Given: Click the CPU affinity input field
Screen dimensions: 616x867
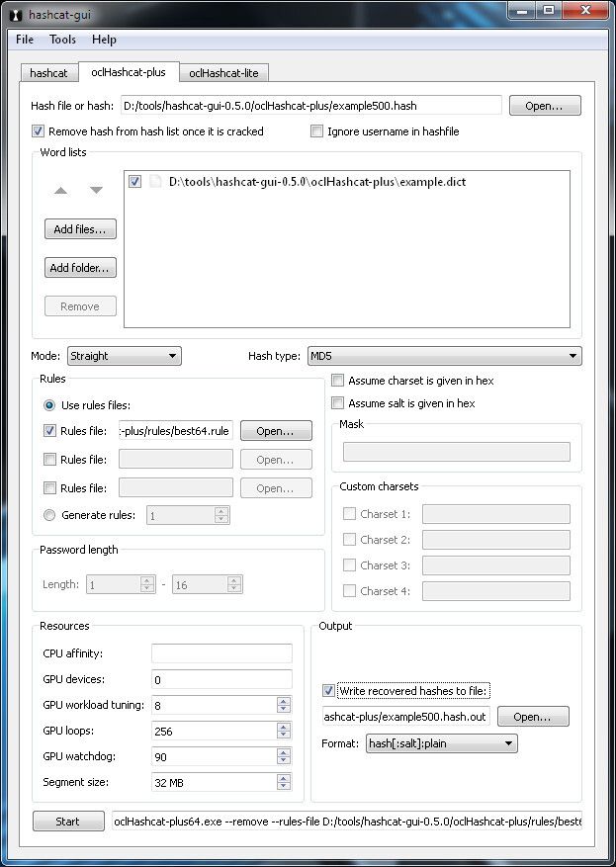Looking at the screenshot, I should [221, 653].
